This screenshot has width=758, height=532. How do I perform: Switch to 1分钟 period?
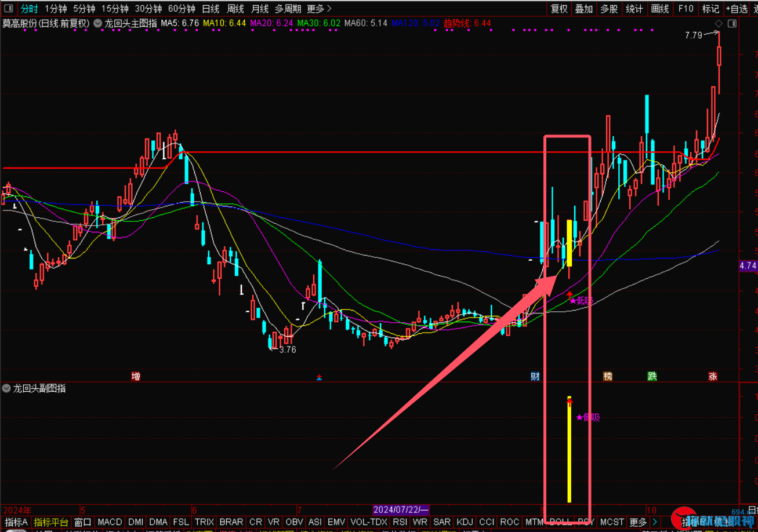[x=56, y=9]
